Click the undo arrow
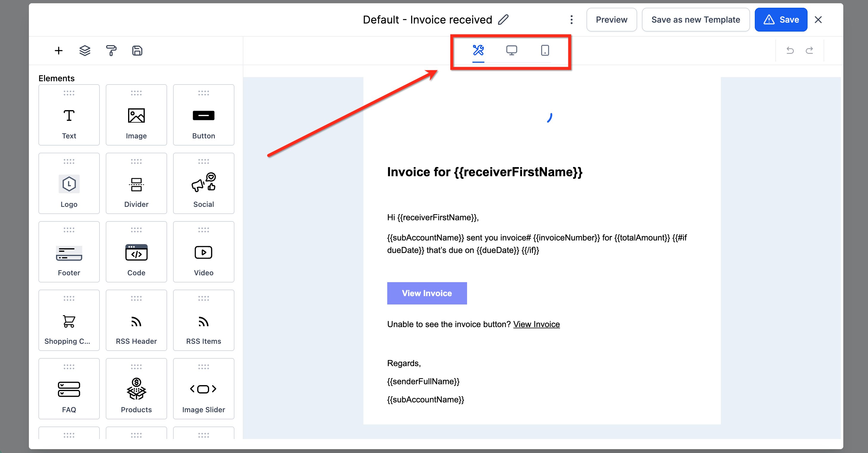 [x=790, y=51]
